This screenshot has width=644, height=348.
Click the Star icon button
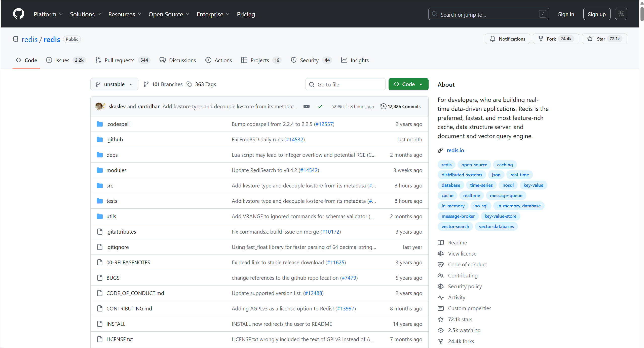[590, 39]
